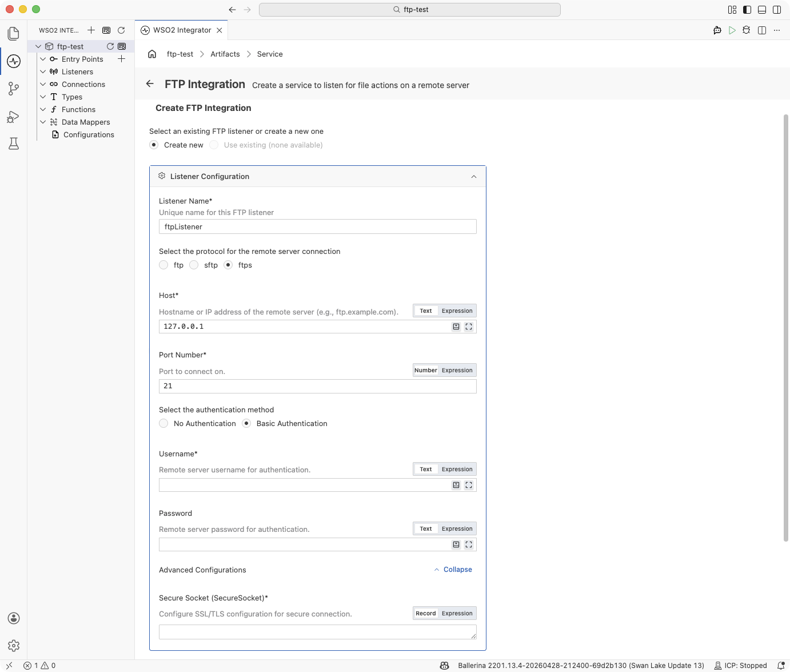Screen dimensions: 790x672
Task: Open the WSO2 Integrator activity bar icon
Action: pos(14,61)
